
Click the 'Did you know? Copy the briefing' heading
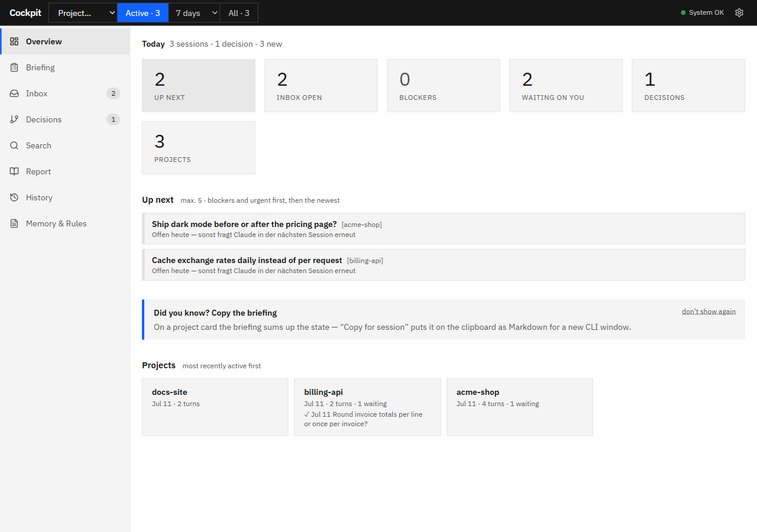click(215, 313)
